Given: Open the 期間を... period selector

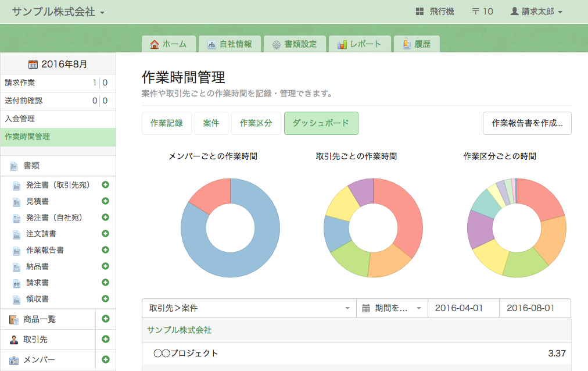Looking at the screenshot, I should click(392, 308).
